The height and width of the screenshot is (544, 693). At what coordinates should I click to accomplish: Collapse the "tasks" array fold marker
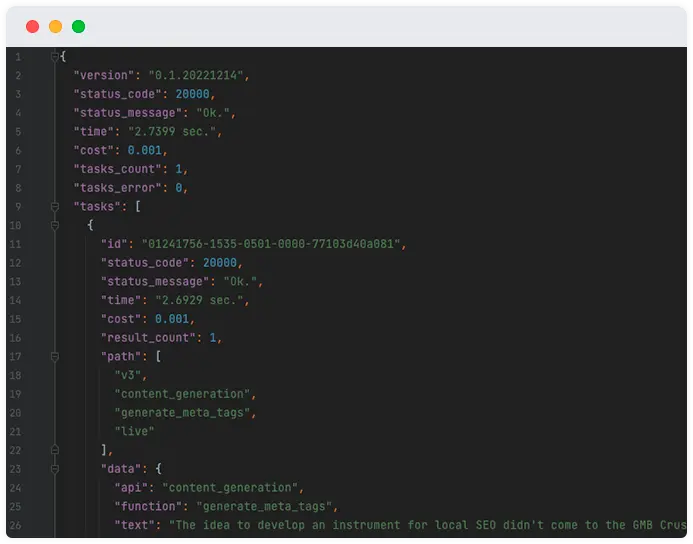(x=55, y=206)
